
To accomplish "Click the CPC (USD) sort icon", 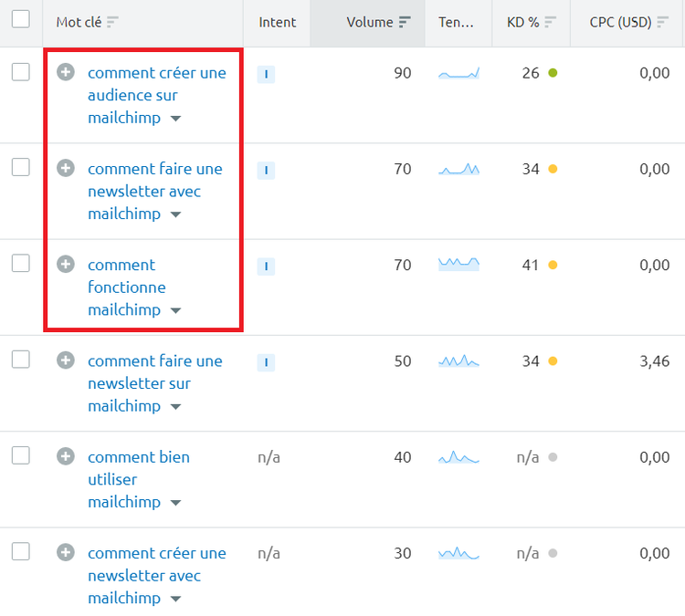I will (663, 22).
